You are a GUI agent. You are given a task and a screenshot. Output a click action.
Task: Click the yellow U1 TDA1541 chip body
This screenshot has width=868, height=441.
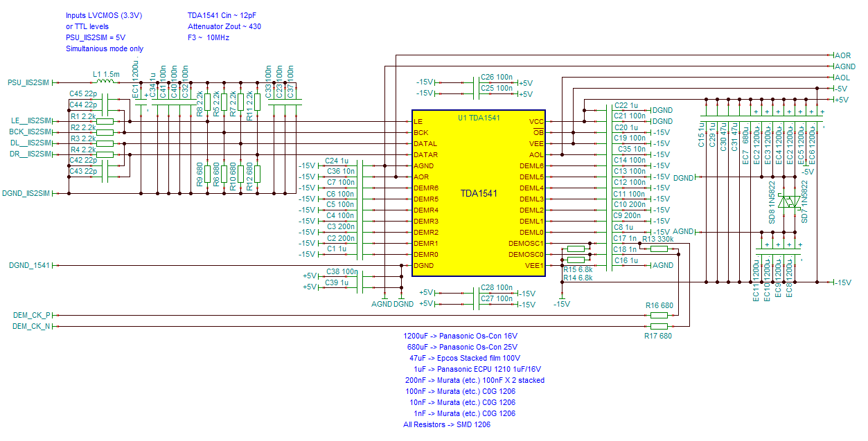coord(478,193)
